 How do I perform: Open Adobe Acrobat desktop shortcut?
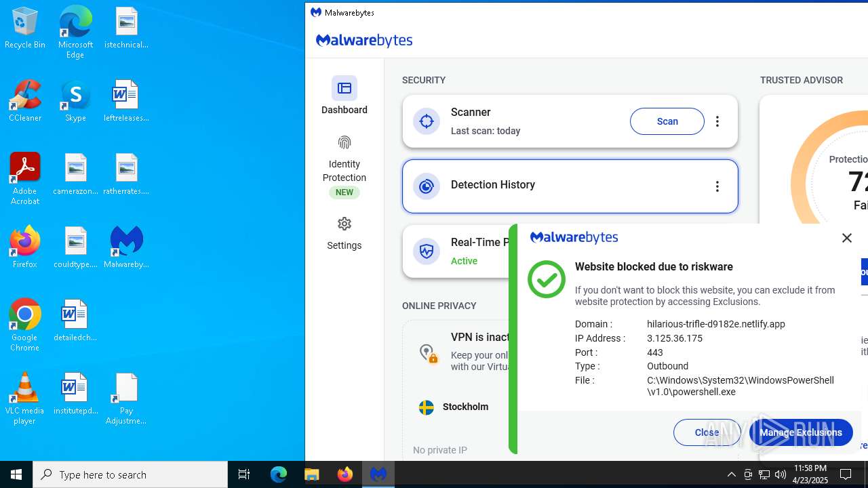pos(25,179)
